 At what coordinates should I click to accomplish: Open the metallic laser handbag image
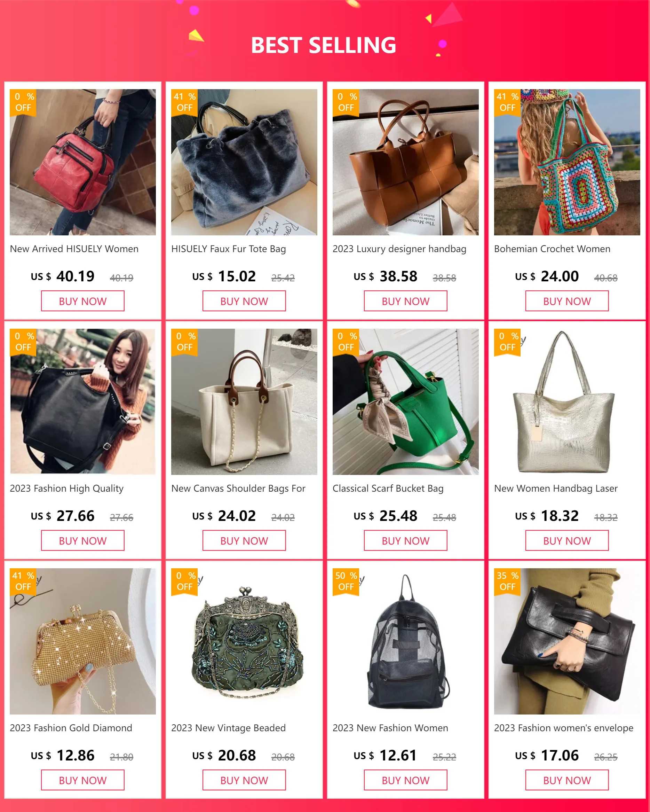point(567,402)
